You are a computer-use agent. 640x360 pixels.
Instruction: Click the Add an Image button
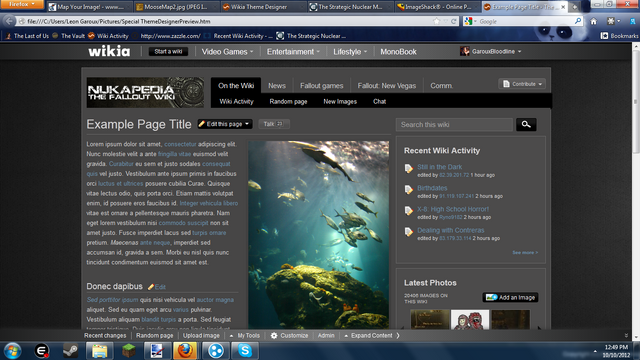[510, 298]
